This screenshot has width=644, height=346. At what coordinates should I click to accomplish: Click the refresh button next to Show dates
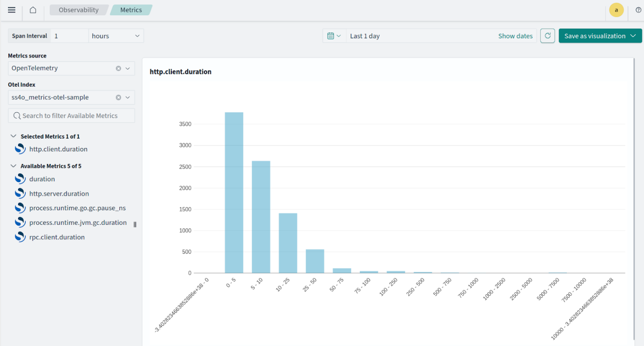[547, 36]
